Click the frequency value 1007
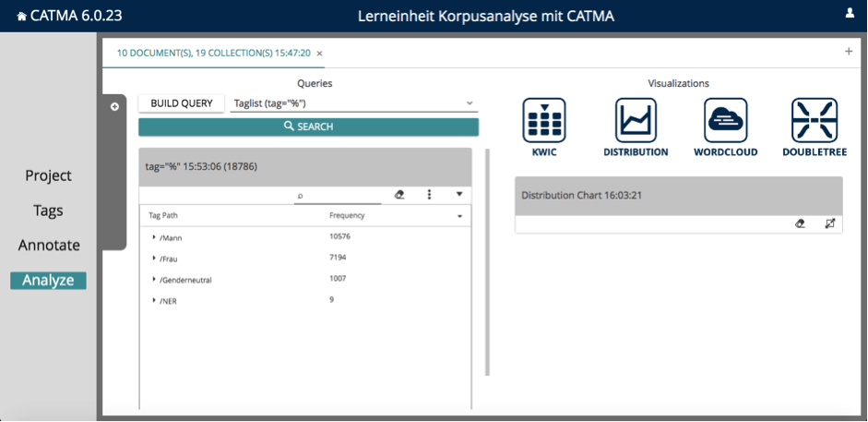Screen dimensions: 868x422 coord(338,279)
